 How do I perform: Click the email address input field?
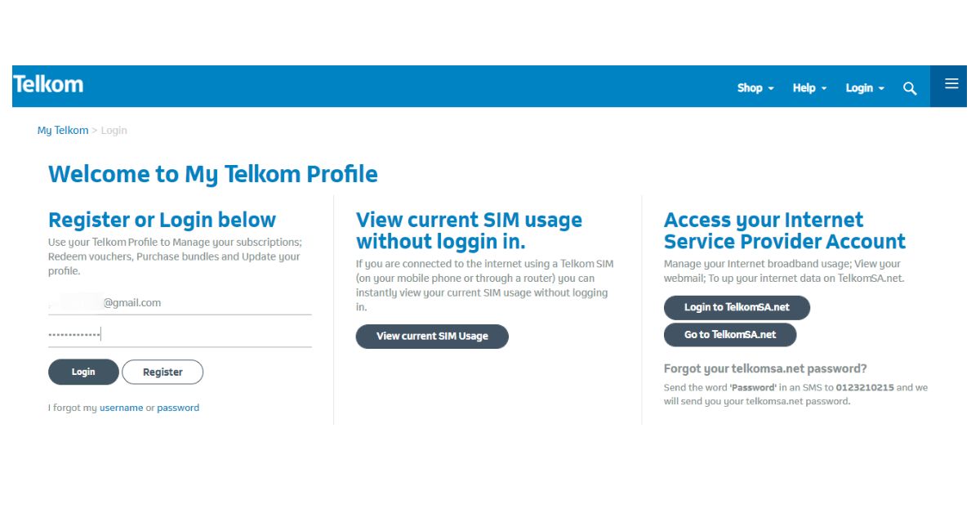click(x=180, y=301)
